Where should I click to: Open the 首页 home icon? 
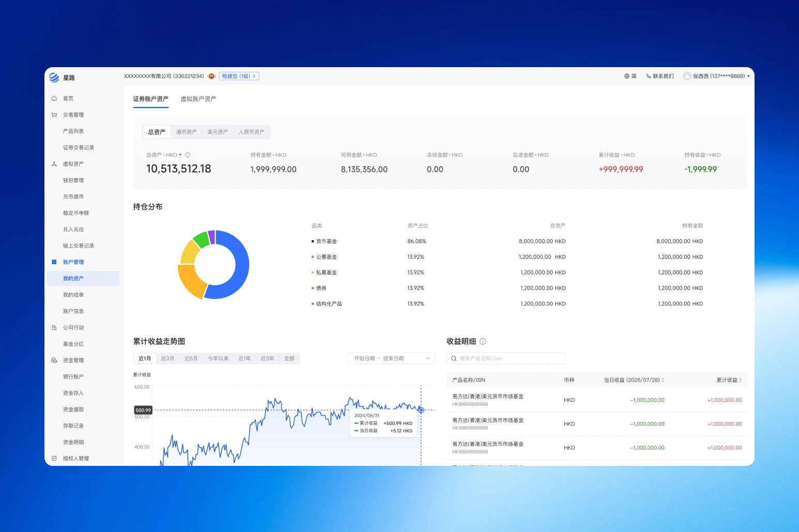click(54, 98)
